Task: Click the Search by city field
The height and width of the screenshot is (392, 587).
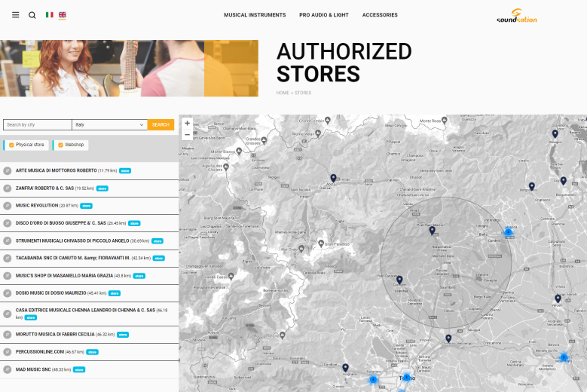Action: [x=38, y=124]
